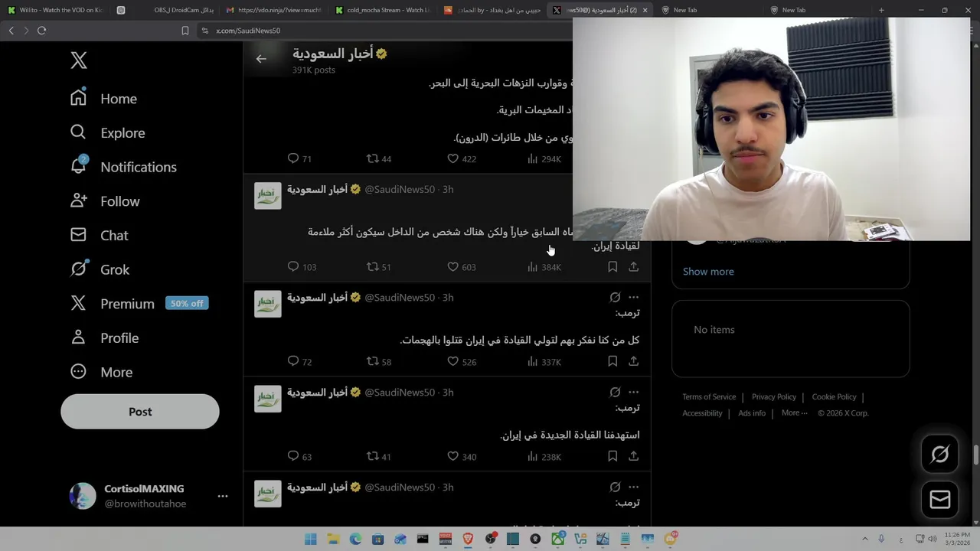Open the More options in sidebar

[x=101, y=372]
